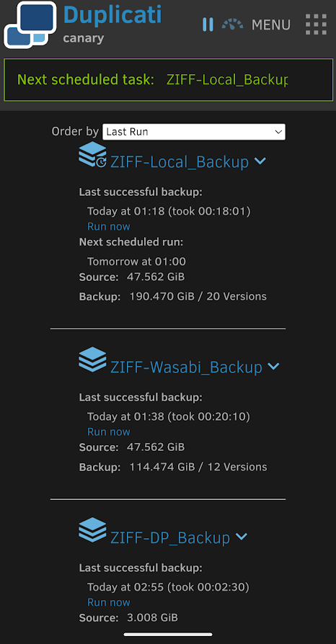The image size is (336, 644).
Task: Open the ZIFF-Local_Backup title link
Action: tap(180, 162)
